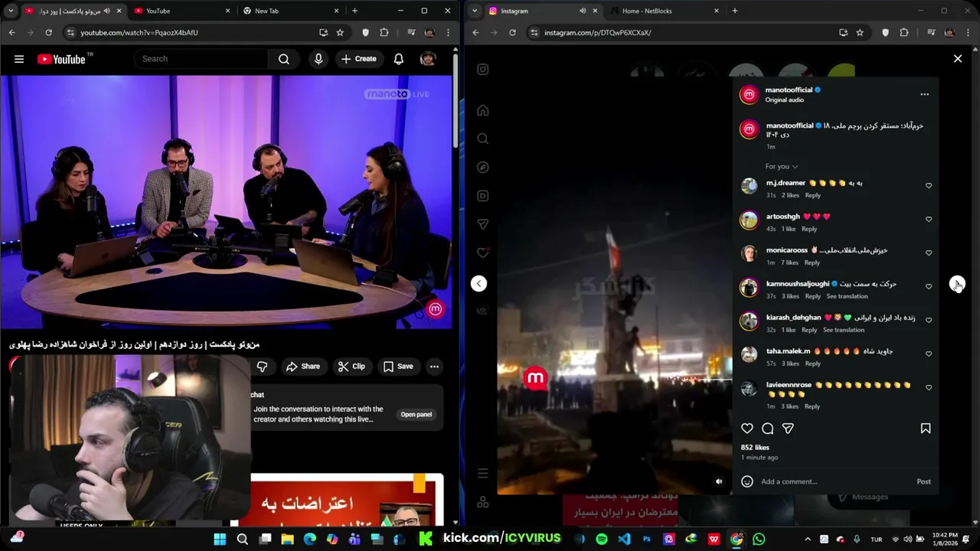Save the YouTube video to playlist
Viewport: 980px width, 551px height.
(398, 367)
